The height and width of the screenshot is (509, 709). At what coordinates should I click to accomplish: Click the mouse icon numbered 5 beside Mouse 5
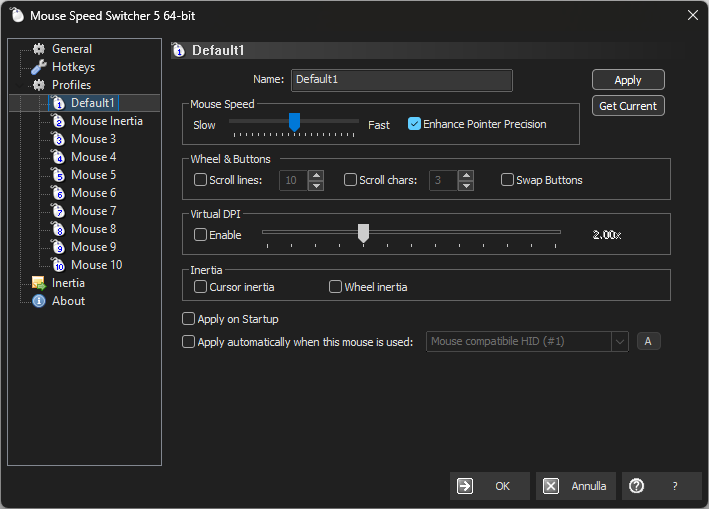pos(58,175)
